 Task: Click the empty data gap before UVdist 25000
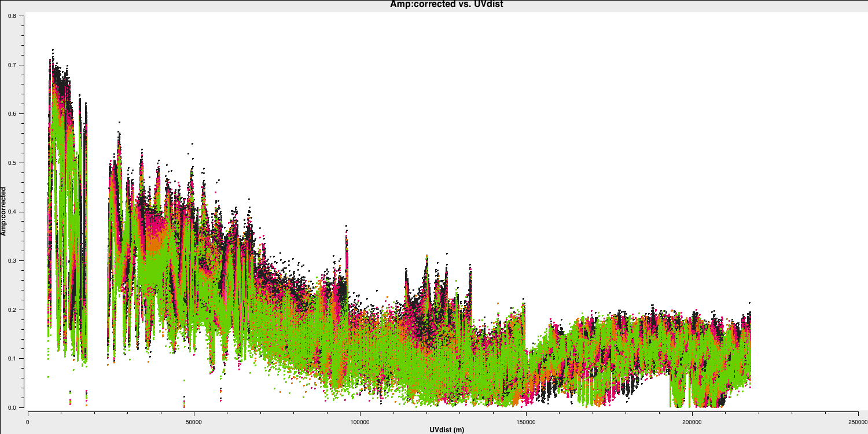(x=97, y=231)
